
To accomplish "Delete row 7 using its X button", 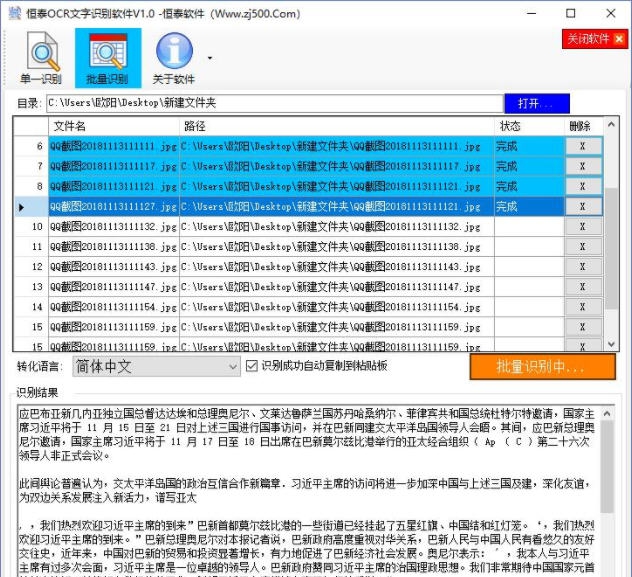I will 582,166.
